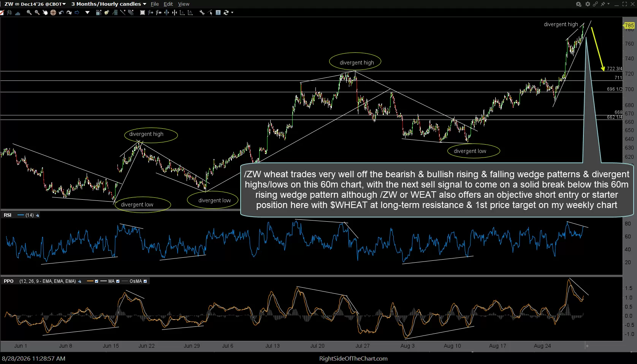Enable the crosshair cursor tool

pos(53,13)
